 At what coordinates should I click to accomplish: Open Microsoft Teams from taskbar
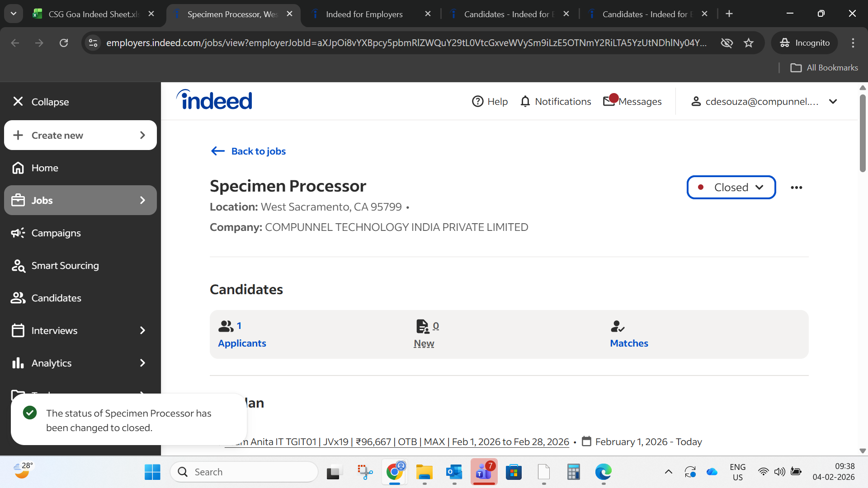(x=483, y=472)
